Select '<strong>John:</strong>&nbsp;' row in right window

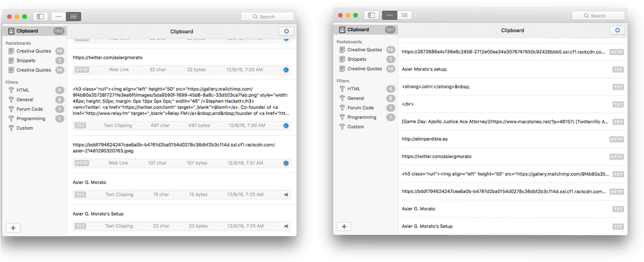(x=513, y=87)
